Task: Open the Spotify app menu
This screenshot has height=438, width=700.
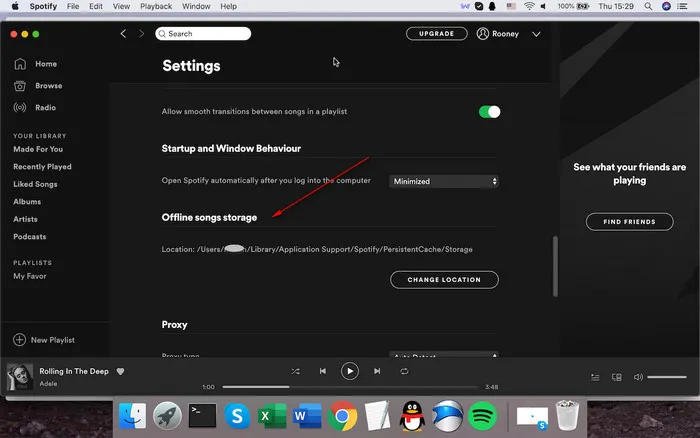Action: tap(43, 6)
